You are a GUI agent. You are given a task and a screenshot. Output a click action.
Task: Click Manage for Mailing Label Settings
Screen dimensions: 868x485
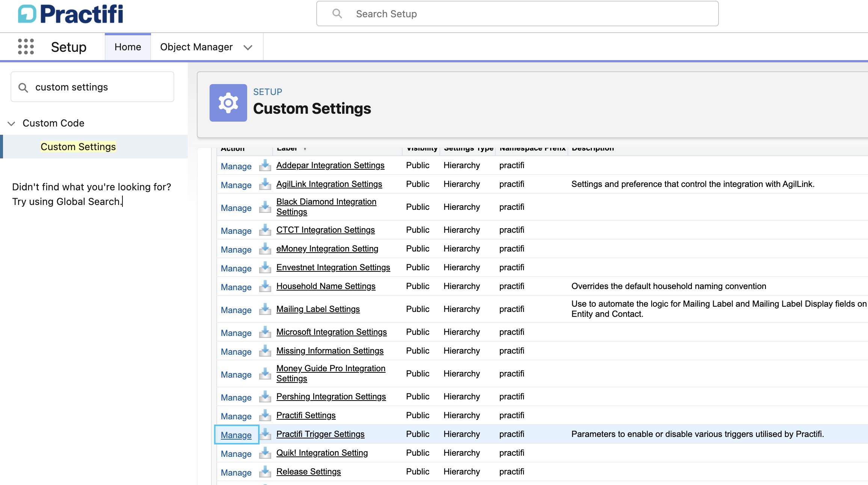236,310
